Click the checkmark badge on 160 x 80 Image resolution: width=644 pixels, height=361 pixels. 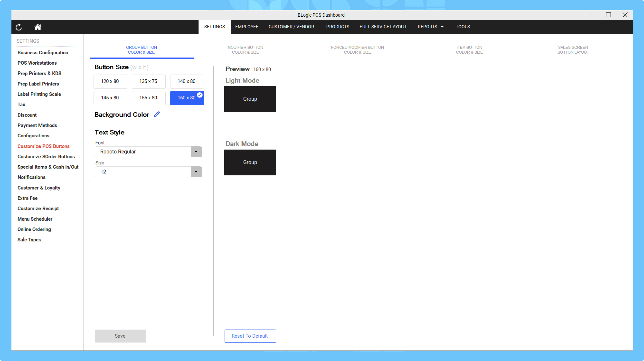[200, 95]
